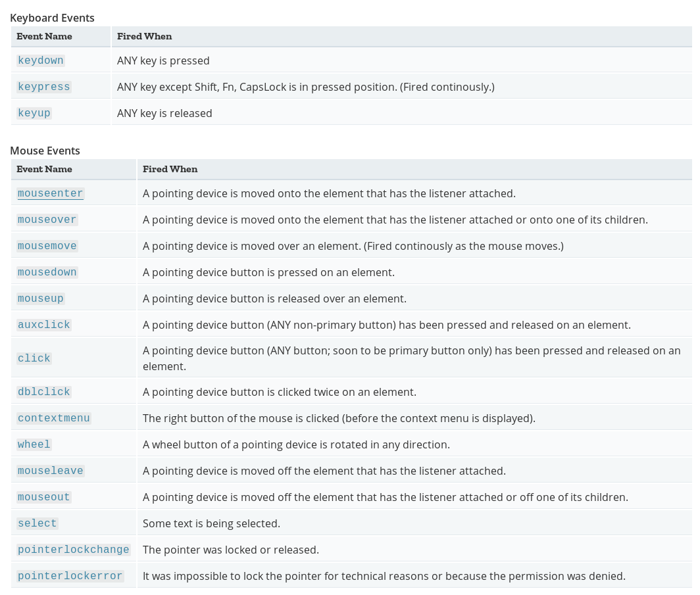Open the pointerlockchange event link

73,550
